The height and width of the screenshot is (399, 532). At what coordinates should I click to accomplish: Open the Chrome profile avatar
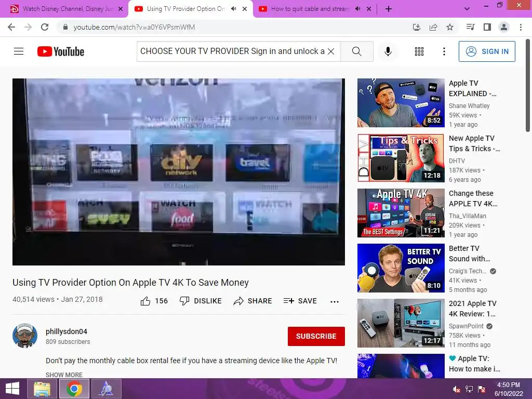tap(504, 27)
